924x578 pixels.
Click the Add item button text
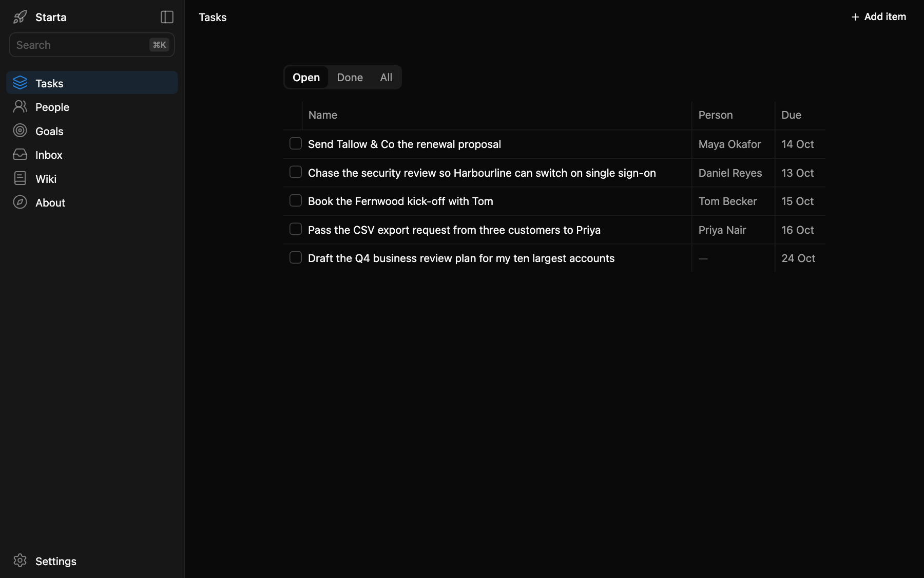(885, 16)
